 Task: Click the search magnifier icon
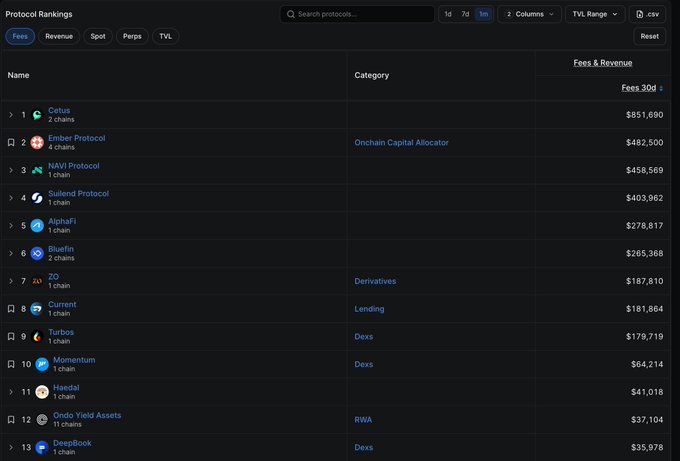pos(291,14)
